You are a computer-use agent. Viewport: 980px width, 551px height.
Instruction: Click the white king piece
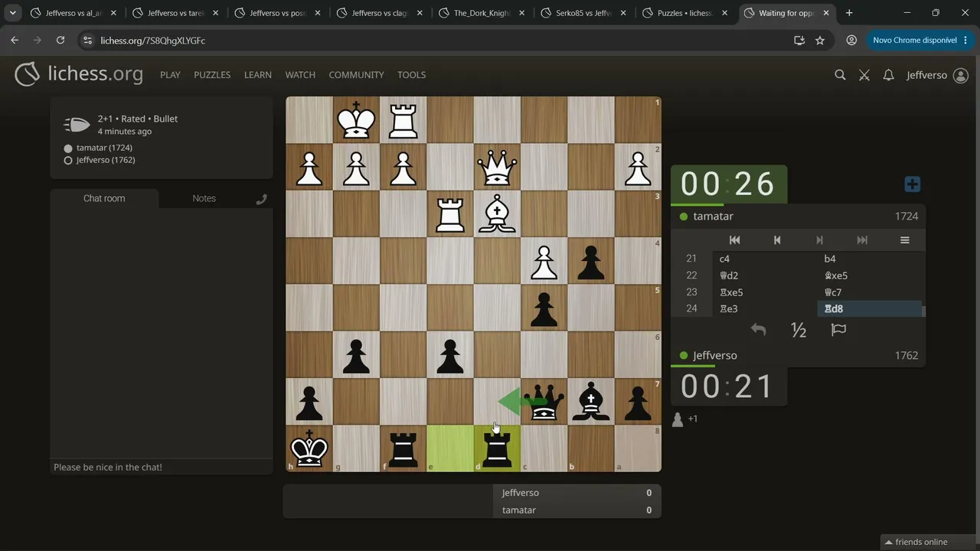pyautogui.click(x=356, y=120)
